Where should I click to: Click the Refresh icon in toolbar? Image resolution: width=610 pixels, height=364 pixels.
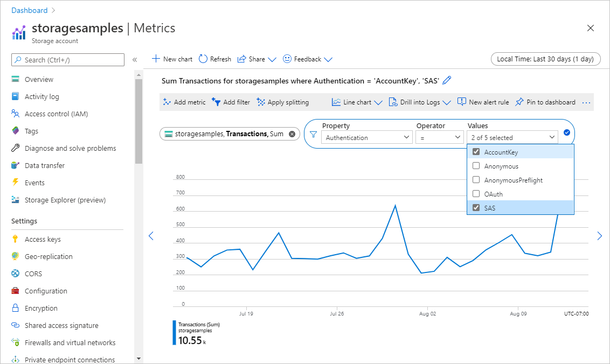203,59
